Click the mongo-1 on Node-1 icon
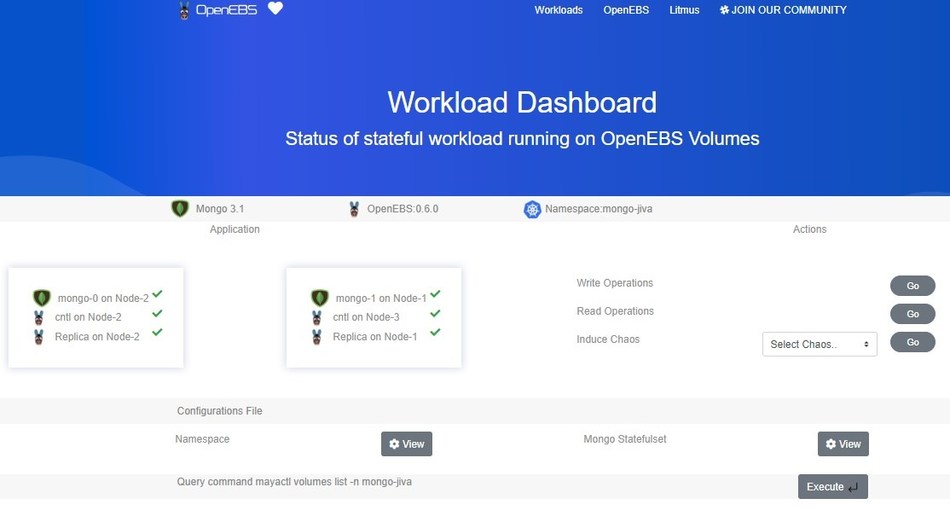 [320, 298]
